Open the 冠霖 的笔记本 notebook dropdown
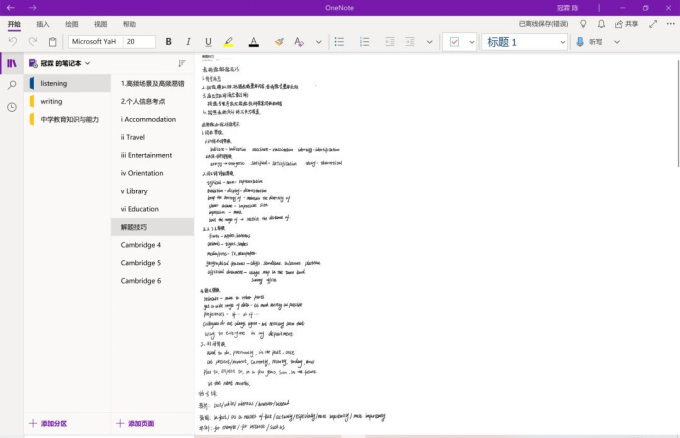The width and height of the screenshot is (680, 438). click(88, 63)
